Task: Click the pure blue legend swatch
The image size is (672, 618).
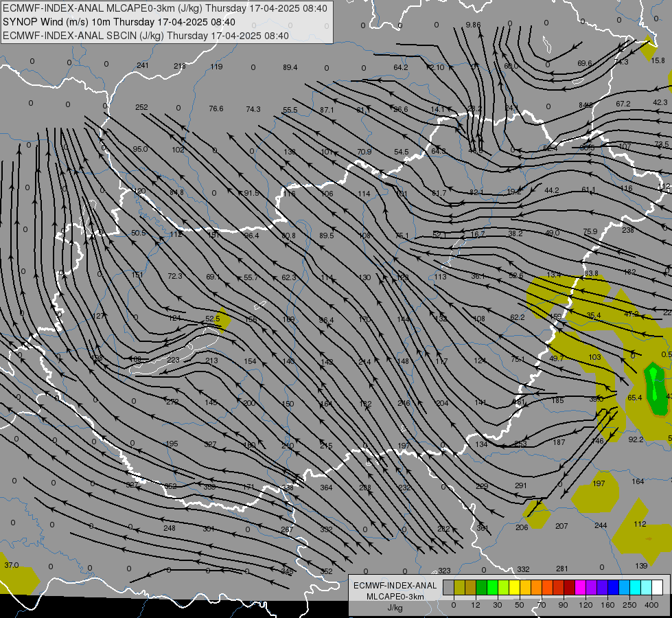Action: (613, 587)
